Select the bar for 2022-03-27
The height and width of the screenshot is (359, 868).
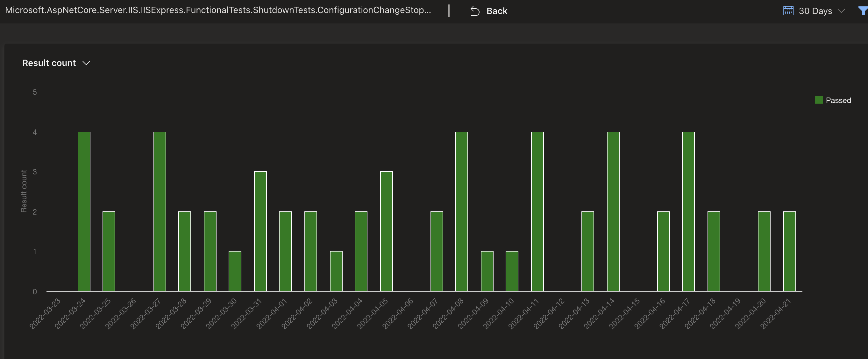coord(160,212)
